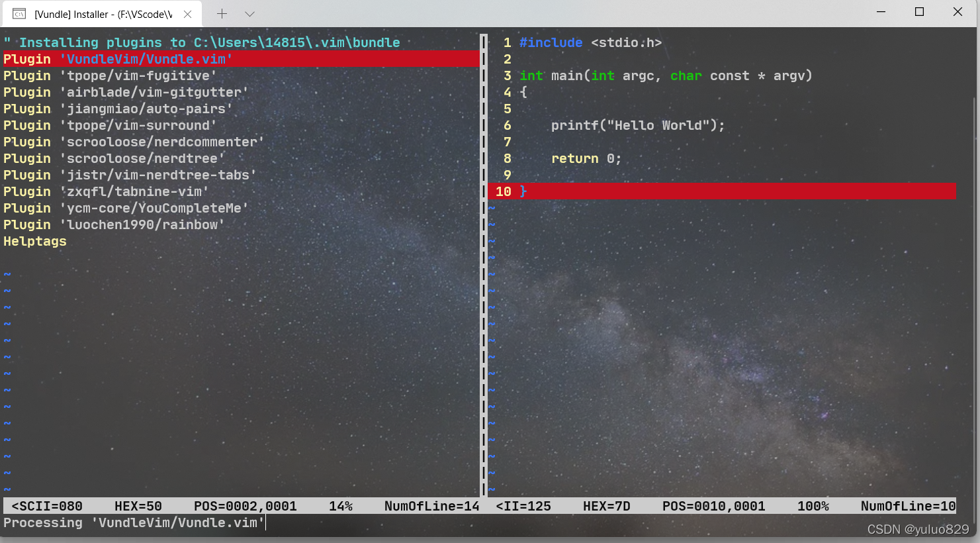Click the 14% indicator in status line
The height and width of the screenshot is (543, 980).
coord(341,506)
